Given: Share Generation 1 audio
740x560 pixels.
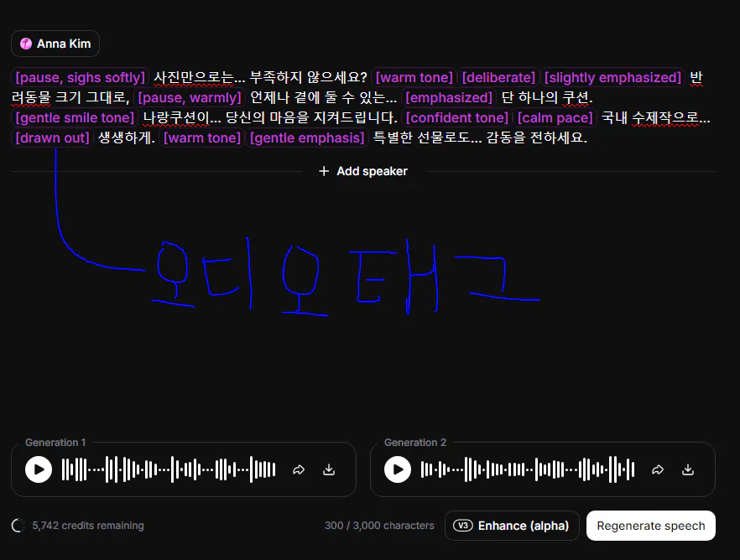Looking at the screenshot, I should [x=299, y=469].
